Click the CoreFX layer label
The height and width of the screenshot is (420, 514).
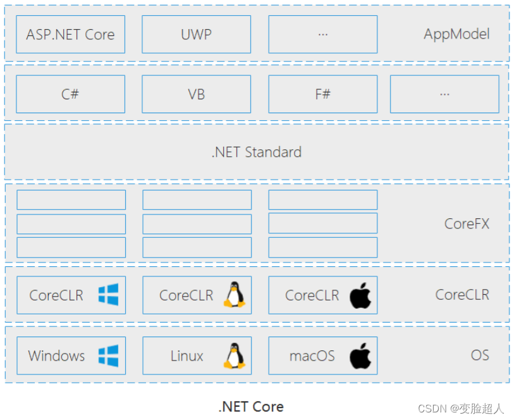(467, 223)
